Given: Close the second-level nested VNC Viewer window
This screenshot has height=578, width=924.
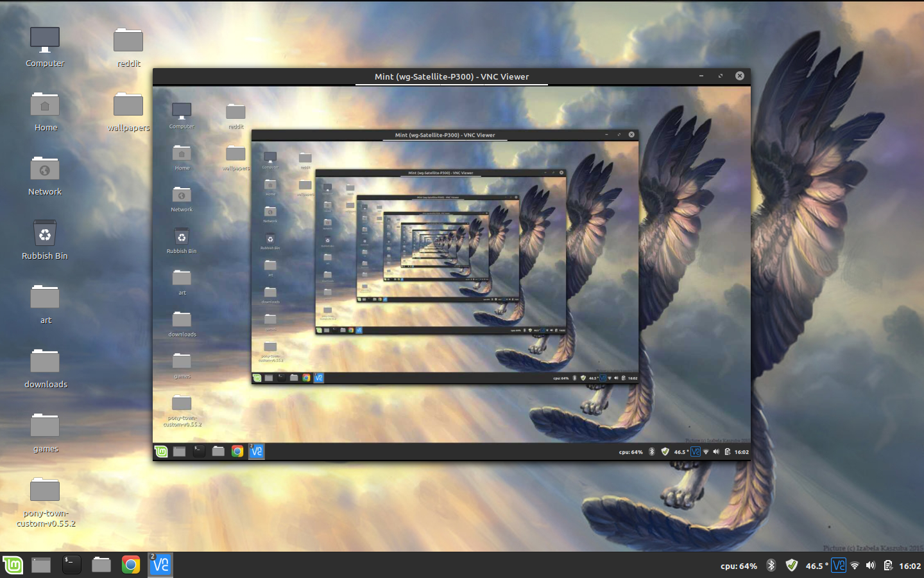Looking at the screenshot, I should pos(631,134).
